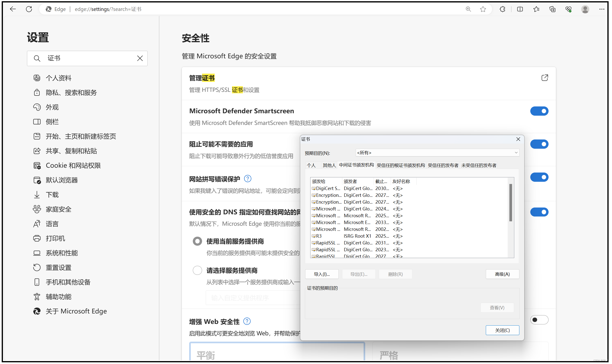The width and height of the screenshot is (612, 364).
Task: Open 辅助功能 settings
Action: click(x=52, y=297)
